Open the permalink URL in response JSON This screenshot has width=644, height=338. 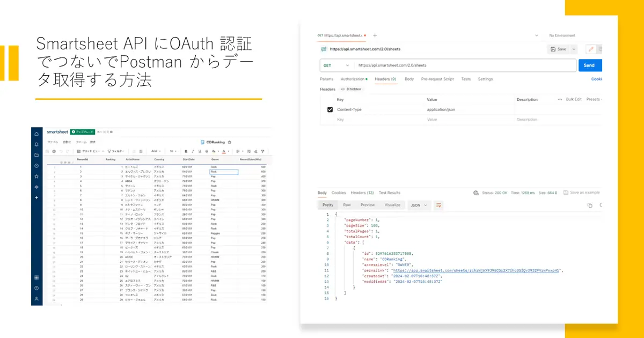[477, 271]
